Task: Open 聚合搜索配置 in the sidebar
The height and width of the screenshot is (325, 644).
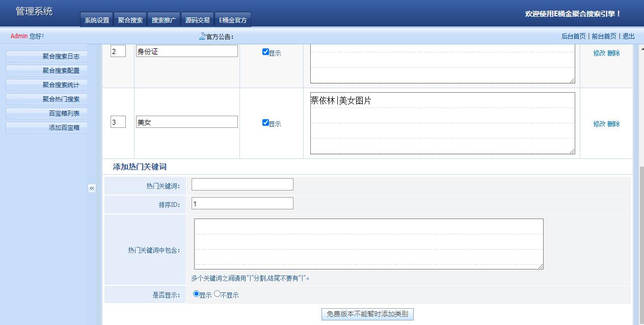Action: pyautogui.click(x=46, y=70)
